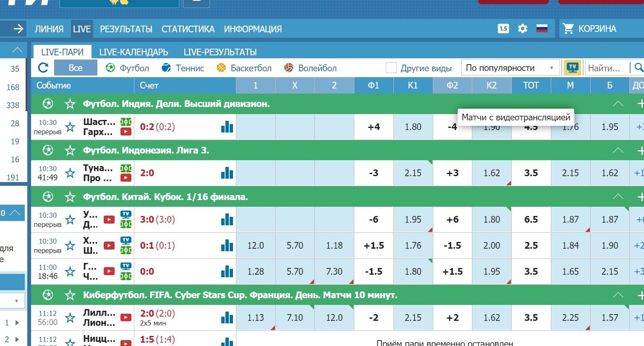644x346 pixels.
Task: Check the Другие виды checkbox
Action: pos(391,68)
